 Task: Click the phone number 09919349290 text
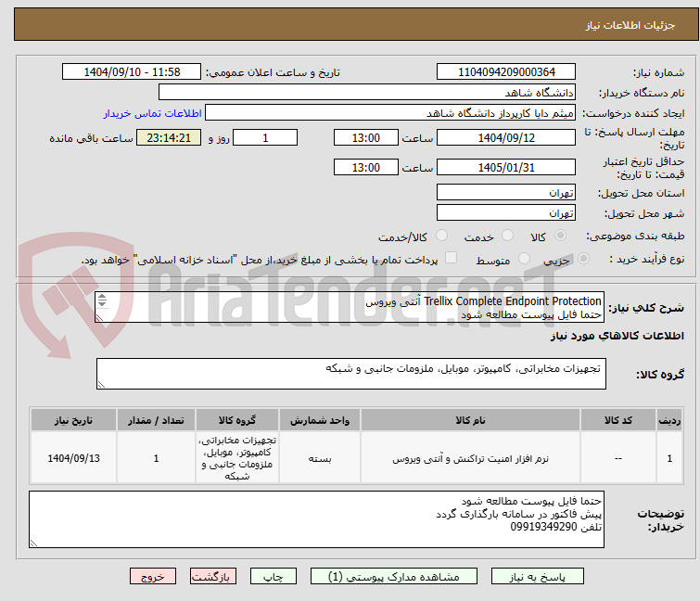pos(543,528)
